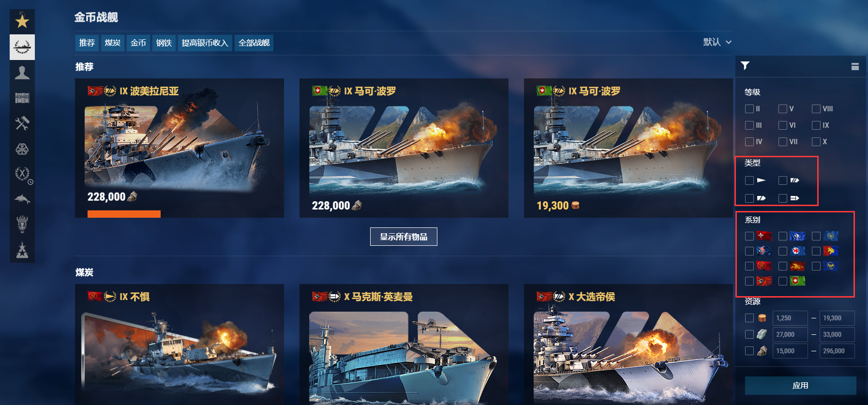Viewport: 868px width, 405px height.
Task: Check the tier X level checkbox
Action: 816,142
